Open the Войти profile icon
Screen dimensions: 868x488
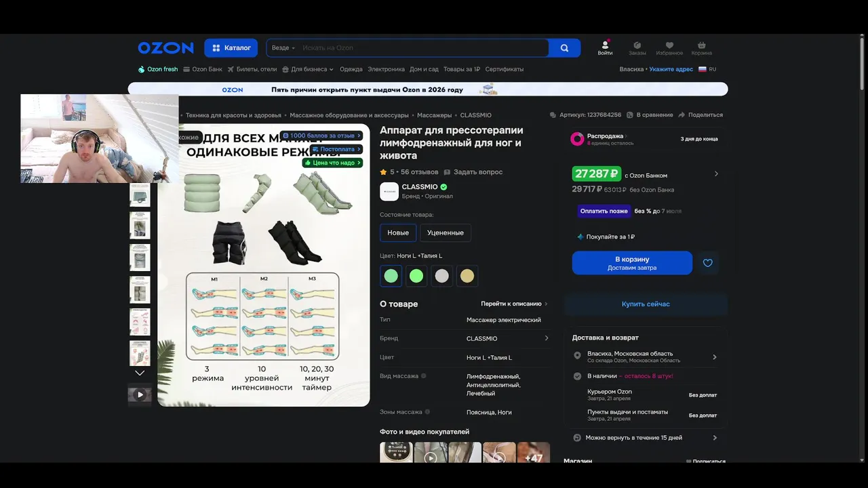coord(605,48)
